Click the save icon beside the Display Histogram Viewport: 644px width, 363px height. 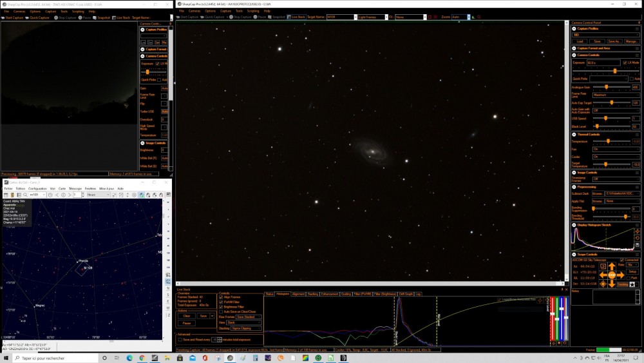(x=638, y=245)
